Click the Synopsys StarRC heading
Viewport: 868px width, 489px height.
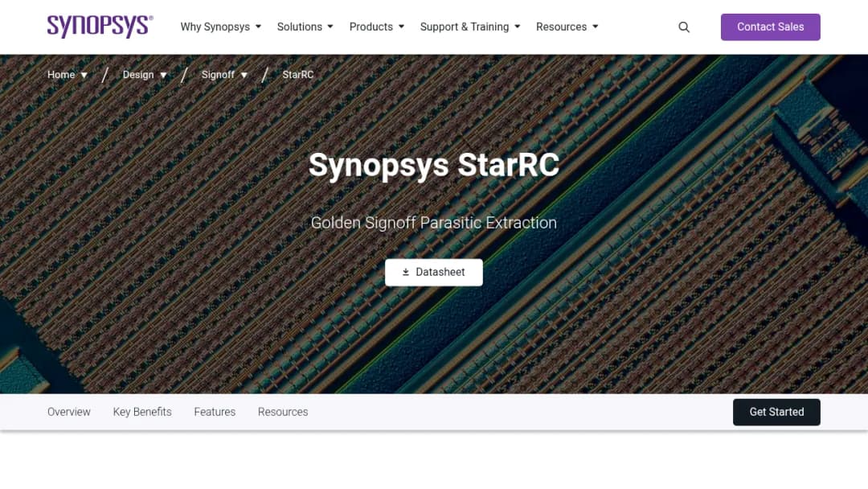434,165
